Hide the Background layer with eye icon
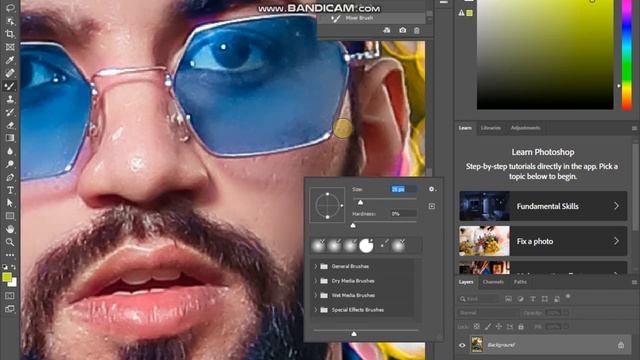Viewport: 640px width, 360px height. (x=462, y=345)
